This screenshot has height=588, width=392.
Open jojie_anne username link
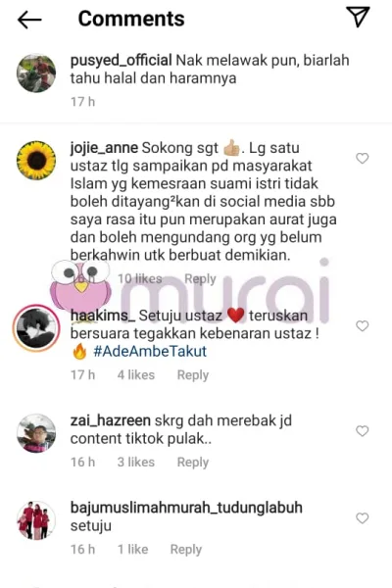(x=104, y=148)
